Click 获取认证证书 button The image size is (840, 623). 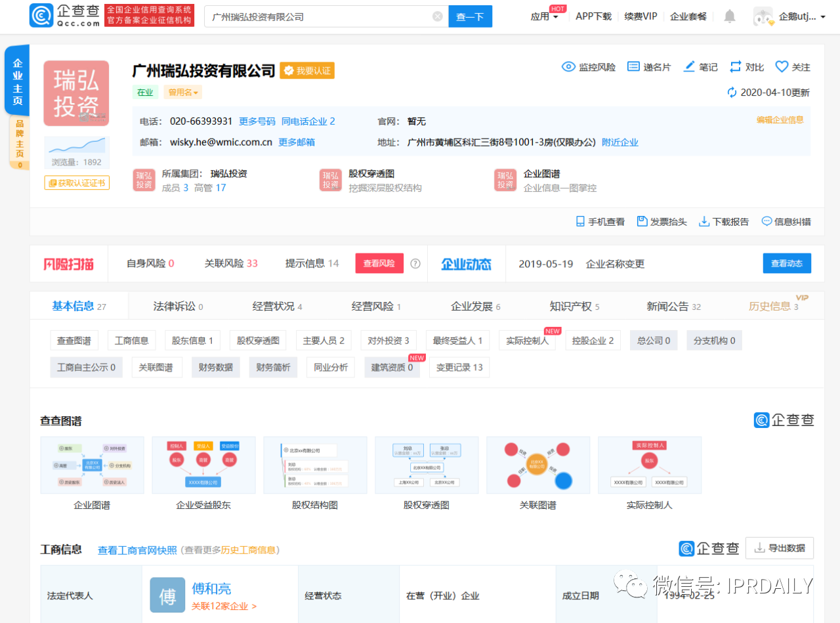(x=77, y=183)
